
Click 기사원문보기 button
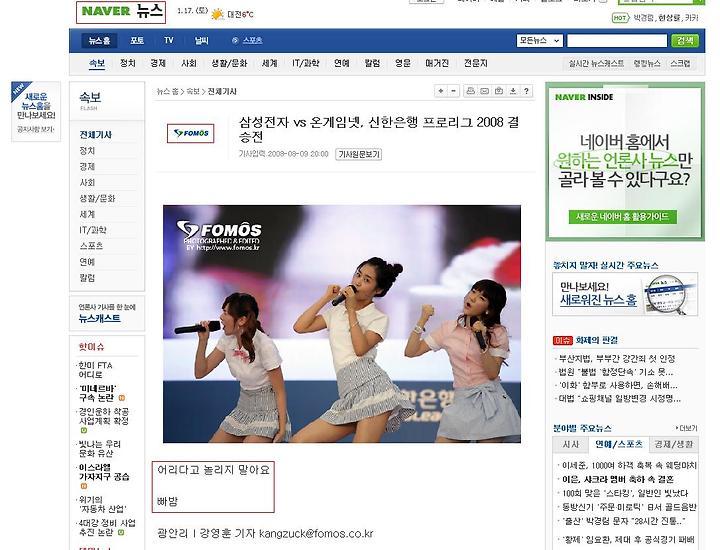coord(359,154)
